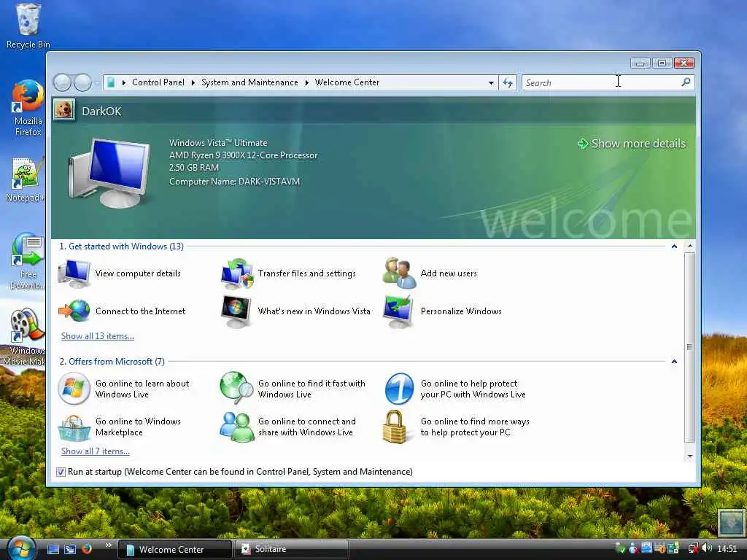The height and width of the screenshot is (560, 747).
Task: Click Control Panel in the breadcrumb
Action: (158, 82)
